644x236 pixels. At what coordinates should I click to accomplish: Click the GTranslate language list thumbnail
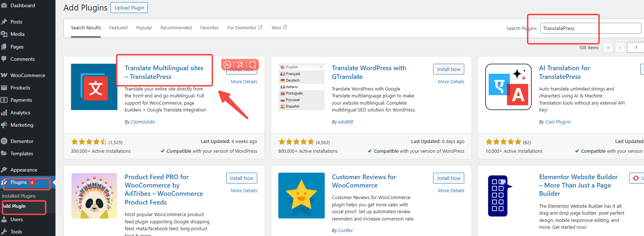(301, 87)
